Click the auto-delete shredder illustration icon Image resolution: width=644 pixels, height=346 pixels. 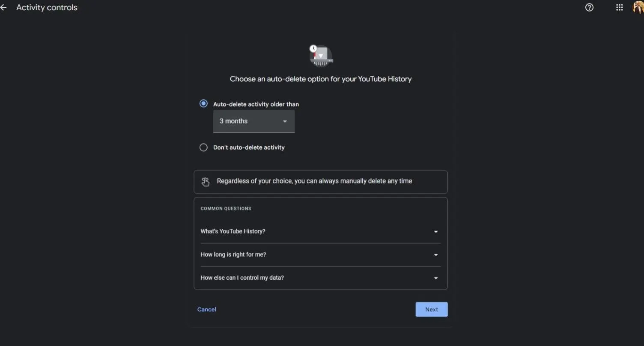pyautogui.click(x=321, y=56)
